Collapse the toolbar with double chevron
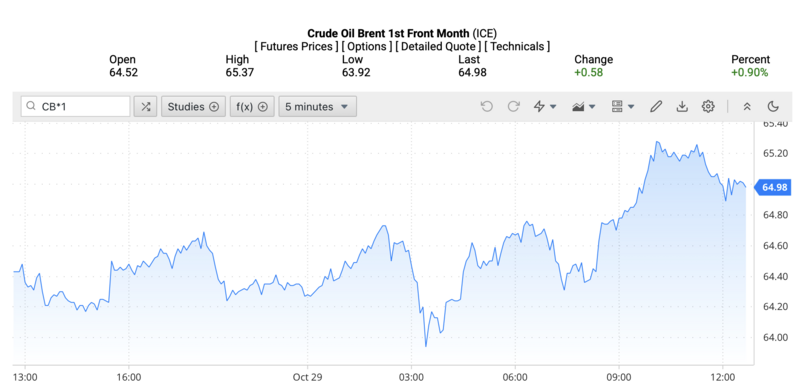800x383 pixels. (x=747, y=107)
